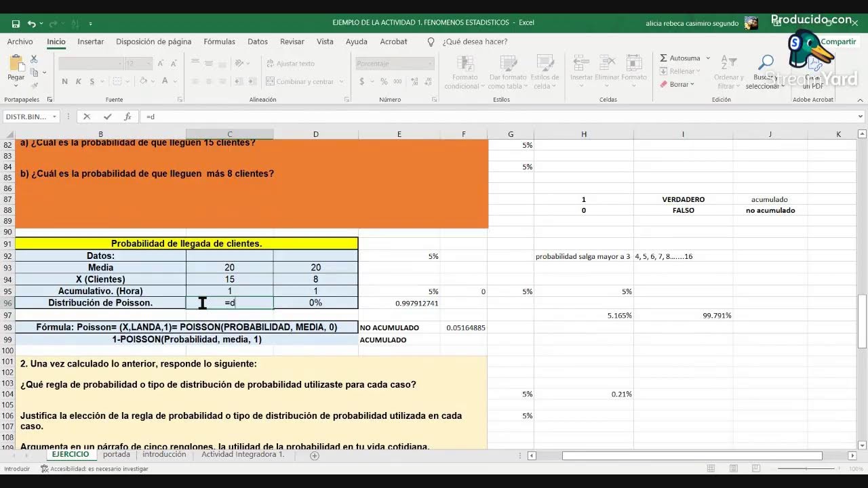The image size is (868, 488).
Task: Open the Vista tab
Action: 325,41
